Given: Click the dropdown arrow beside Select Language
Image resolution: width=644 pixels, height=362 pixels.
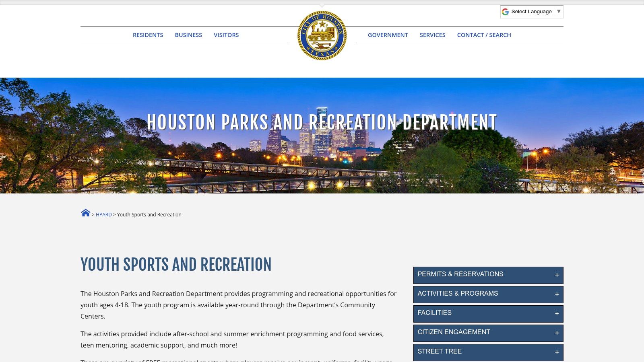Looking at the screenshot, I should pos(559,12).
